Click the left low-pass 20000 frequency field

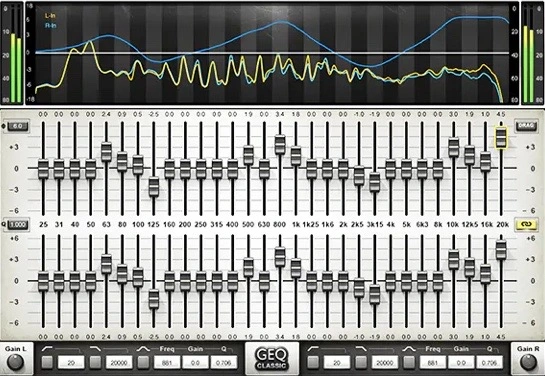coord(119,363)
